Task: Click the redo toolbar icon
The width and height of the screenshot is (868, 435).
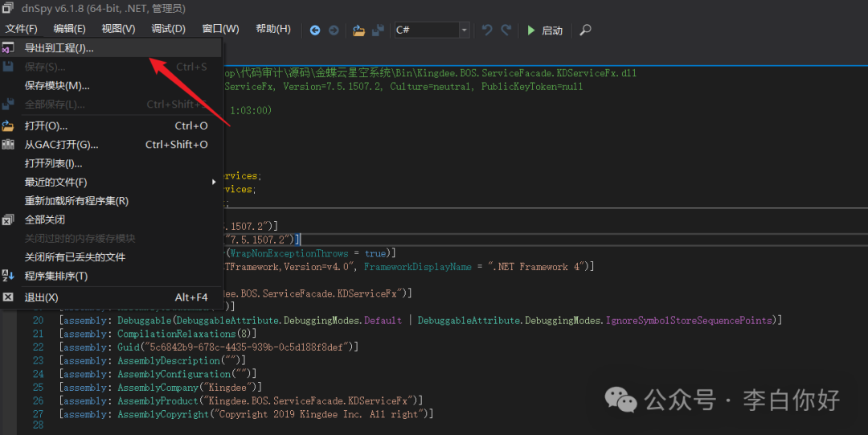Action: 506,30
